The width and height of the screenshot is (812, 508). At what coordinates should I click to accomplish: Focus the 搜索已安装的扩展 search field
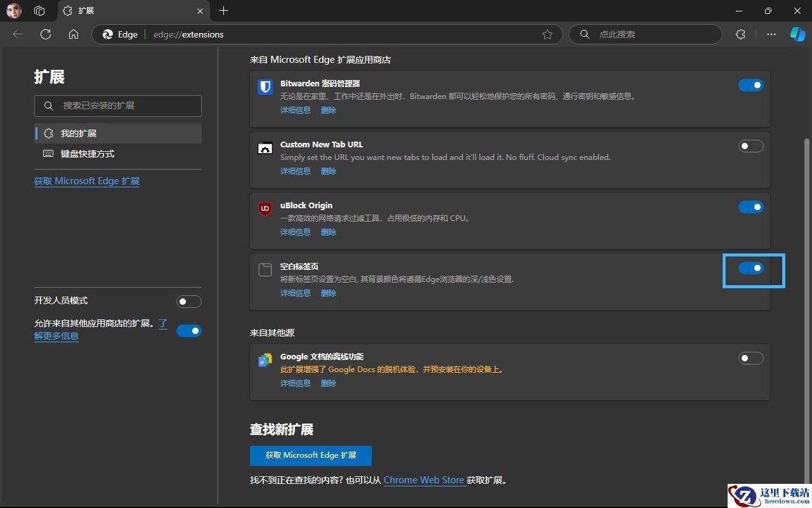[118, 106]
